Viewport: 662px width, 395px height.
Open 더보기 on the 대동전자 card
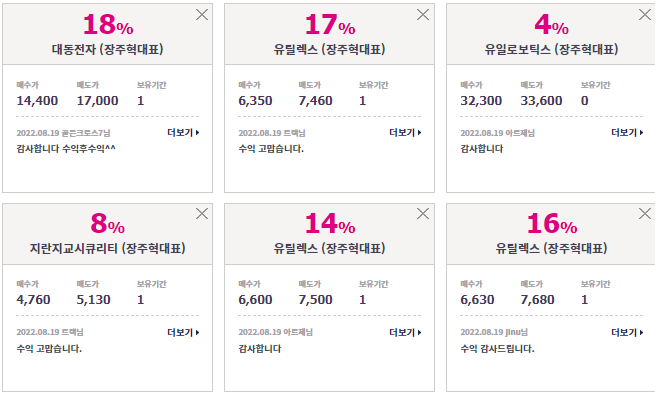point(183,133)
